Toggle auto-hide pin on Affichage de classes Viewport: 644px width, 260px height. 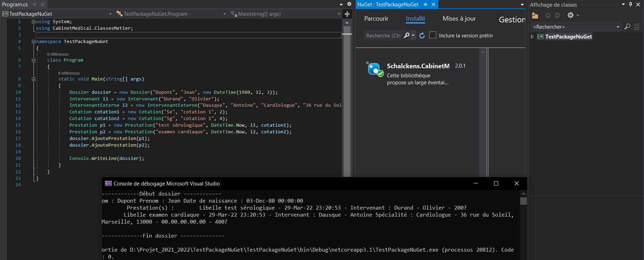631,5
